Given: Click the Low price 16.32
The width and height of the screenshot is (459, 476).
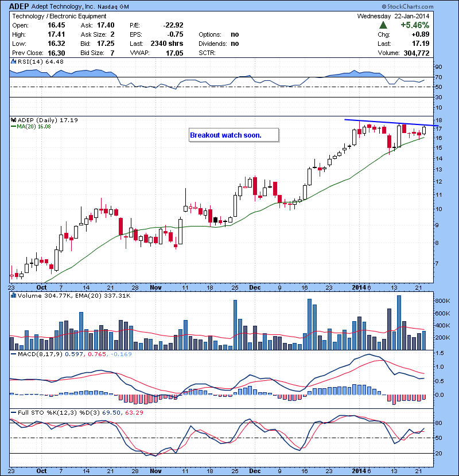Looking at the screenshot, I should pyautogui.click(x=56, y=44).
